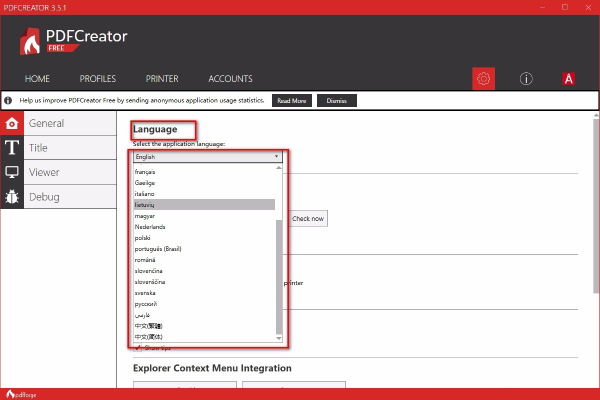
Task: Click the info circle icon in header
Action: point(526,79)
